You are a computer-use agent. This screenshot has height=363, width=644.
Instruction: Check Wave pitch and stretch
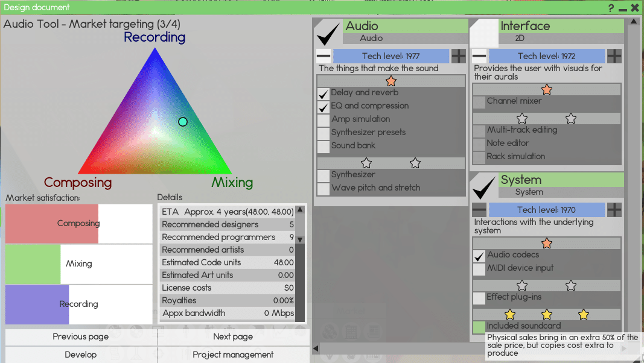[x=324, y=189]
